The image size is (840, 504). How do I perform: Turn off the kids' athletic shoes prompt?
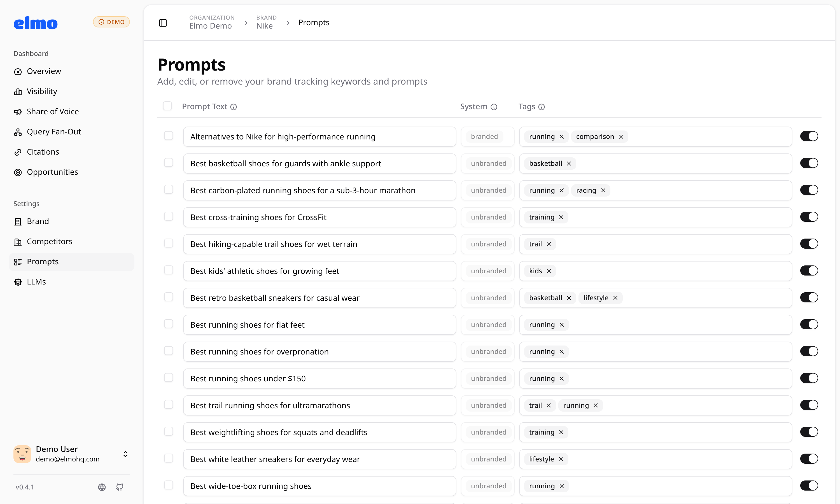click(809, 270)
